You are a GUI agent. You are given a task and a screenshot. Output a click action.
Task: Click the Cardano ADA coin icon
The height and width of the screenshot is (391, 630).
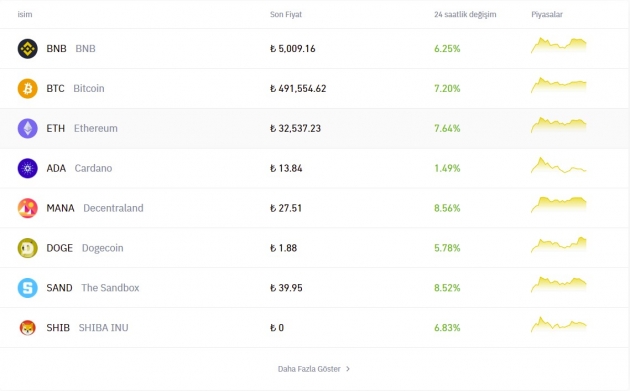pyautogui.click(x=27, y=168)
